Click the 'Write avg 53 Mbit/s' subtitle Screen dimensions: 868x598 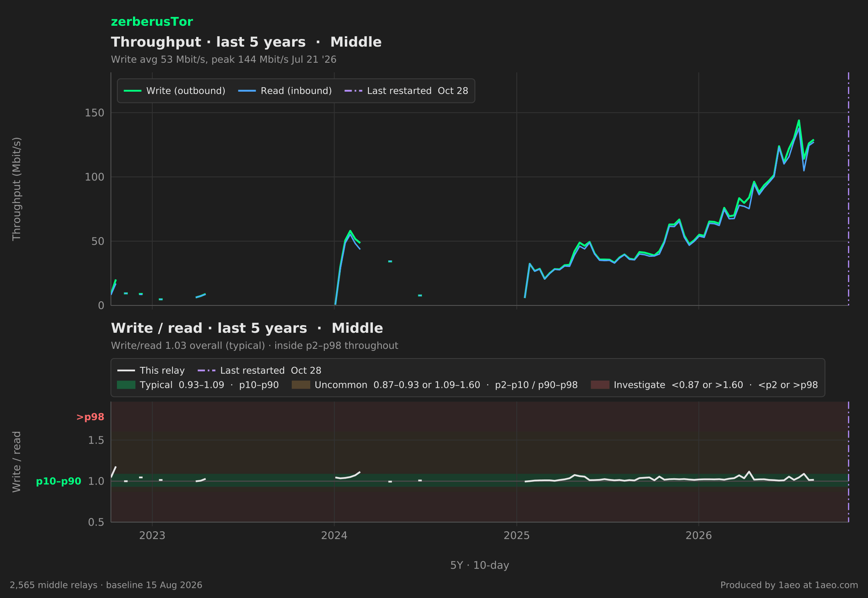coord(223,59)
